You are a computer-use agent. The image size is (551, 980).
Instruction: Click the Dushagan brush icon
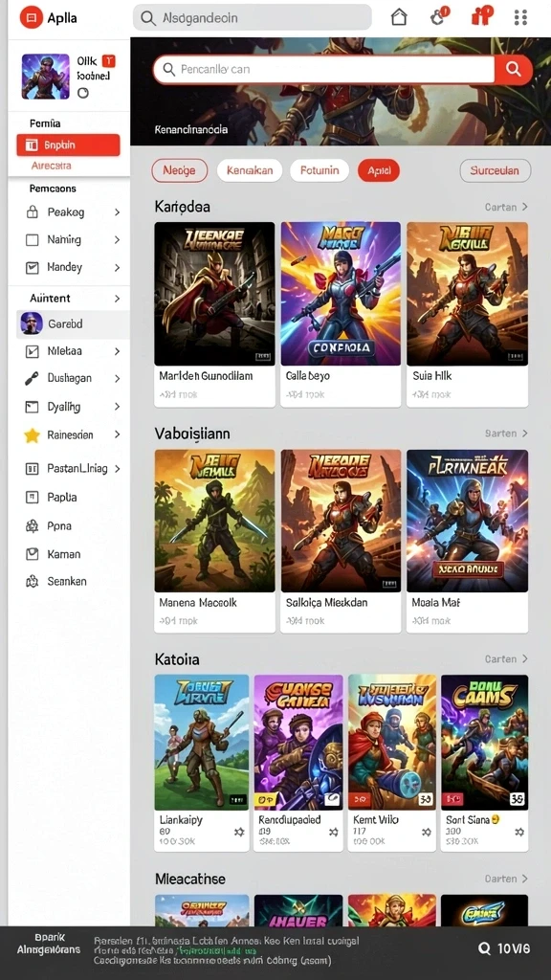pyautogui.click(x=32, y=378)
